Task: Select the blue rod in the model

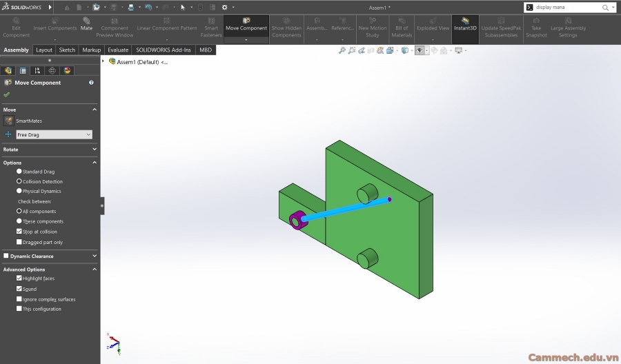Action: [x=346, y=209]
